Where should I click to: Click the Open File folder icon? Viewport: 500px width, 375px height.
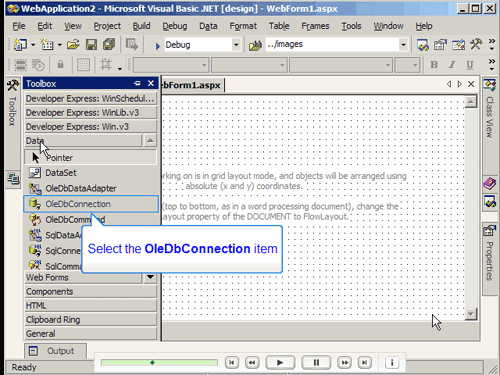click(73, 44)
